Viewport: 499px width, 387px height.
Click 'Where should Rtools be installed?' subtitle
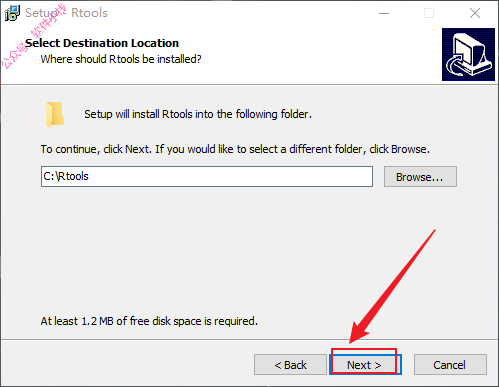(121, 59)
